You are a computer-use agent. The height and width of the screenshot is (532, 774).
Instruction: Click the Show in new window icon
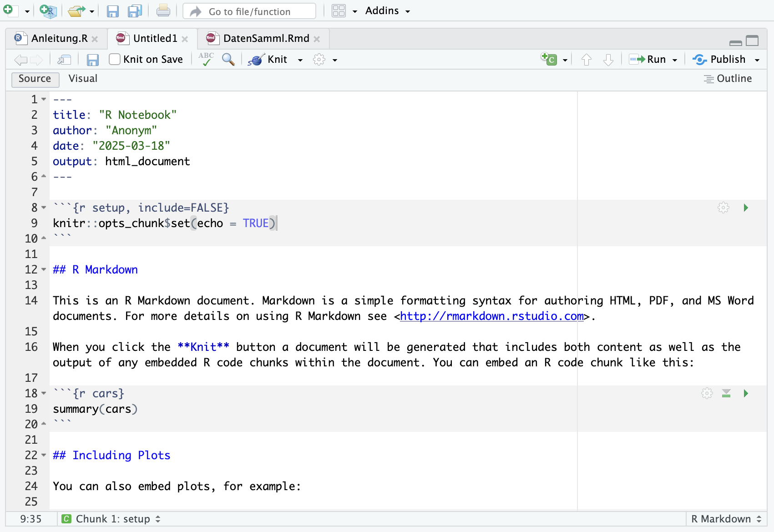pyautogui.click(x=65, y=60)
